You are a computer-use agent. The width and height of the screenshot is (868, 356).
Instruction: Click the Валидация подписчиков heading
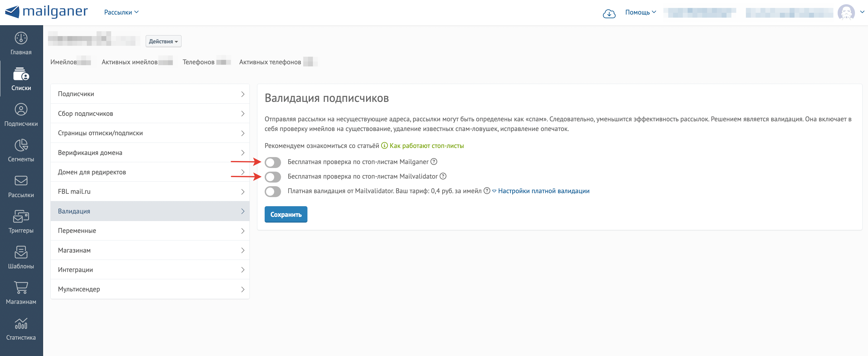coord(327,98)
